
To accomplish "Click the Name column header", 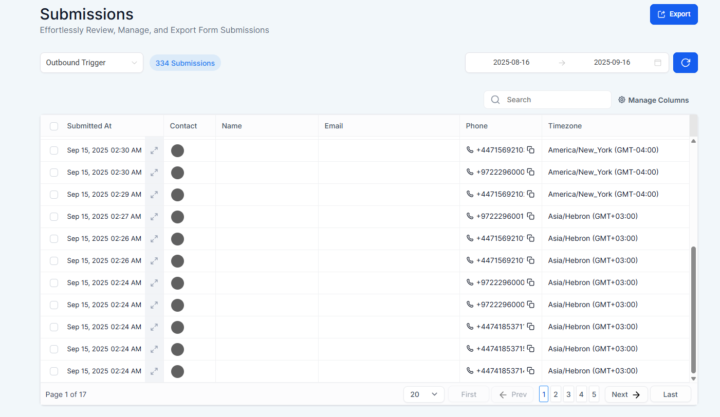I will click(231, 126).
